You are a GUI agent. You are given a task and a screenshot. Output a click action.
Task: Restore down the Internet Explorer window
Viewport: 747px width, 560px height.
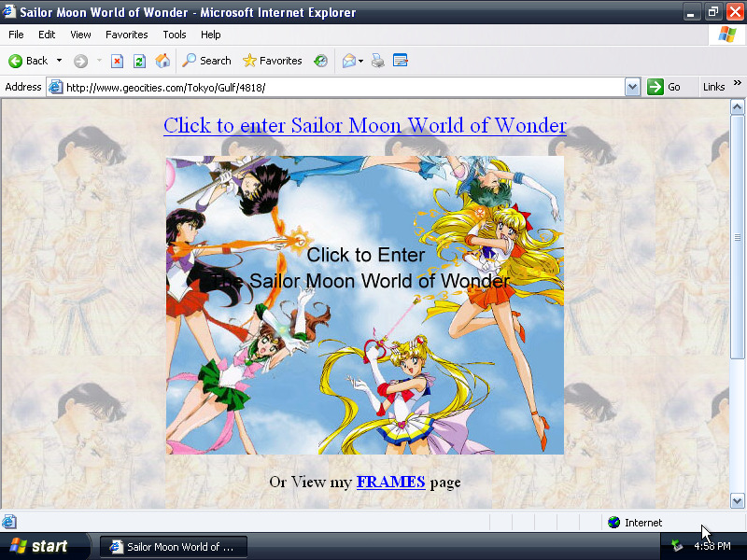click(x=712, y=12)
